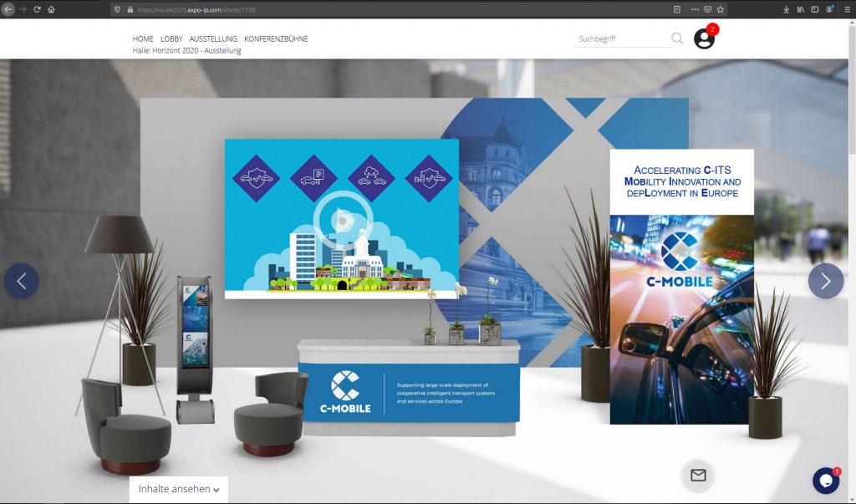Viewport: 856px width, 504px height.
Task: Click the browser forward arrow
Action: 23,9
